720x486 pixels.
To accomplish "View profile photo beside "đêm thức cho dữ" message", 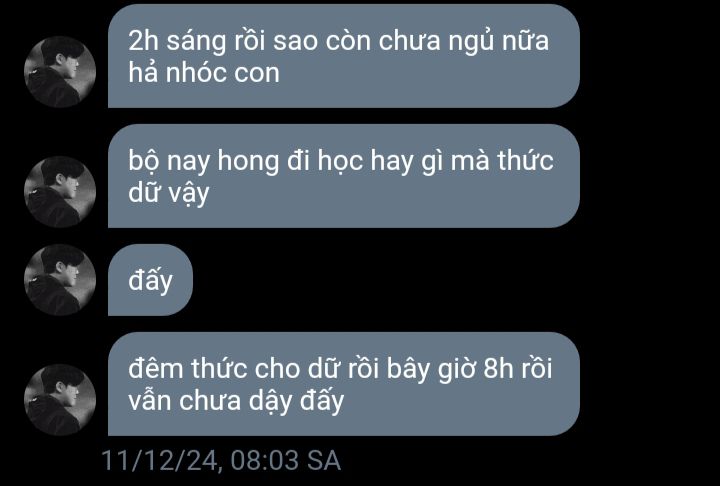I will point(60,400).
